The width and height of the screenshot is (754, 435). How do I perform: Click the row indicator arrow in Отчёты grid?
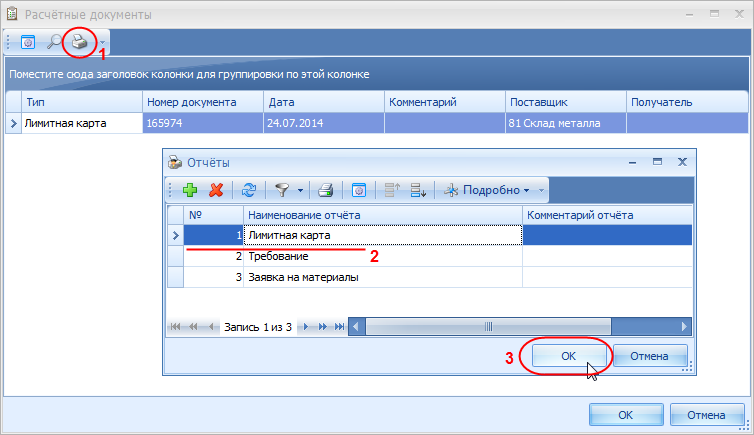[176, 236]
